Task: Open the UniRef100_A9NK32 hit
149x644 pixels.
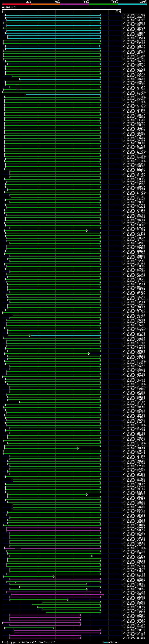Action: click(133, 17)
